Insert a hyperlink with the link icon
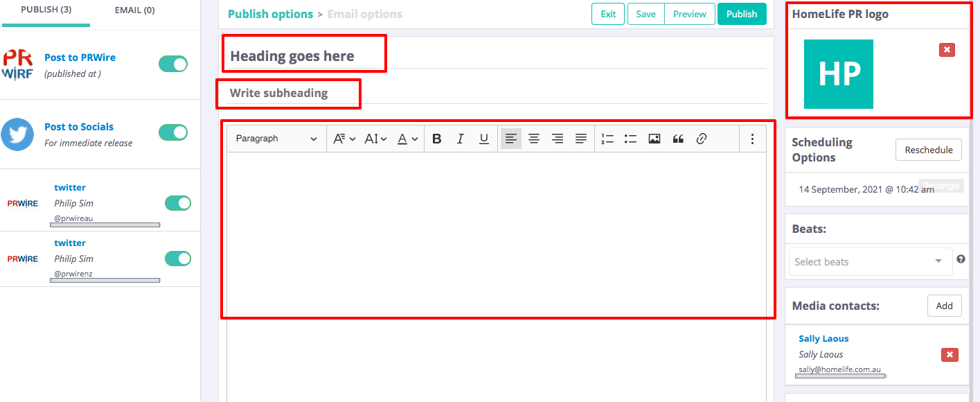This screenshot has width=980, height=402. point(702,139)
